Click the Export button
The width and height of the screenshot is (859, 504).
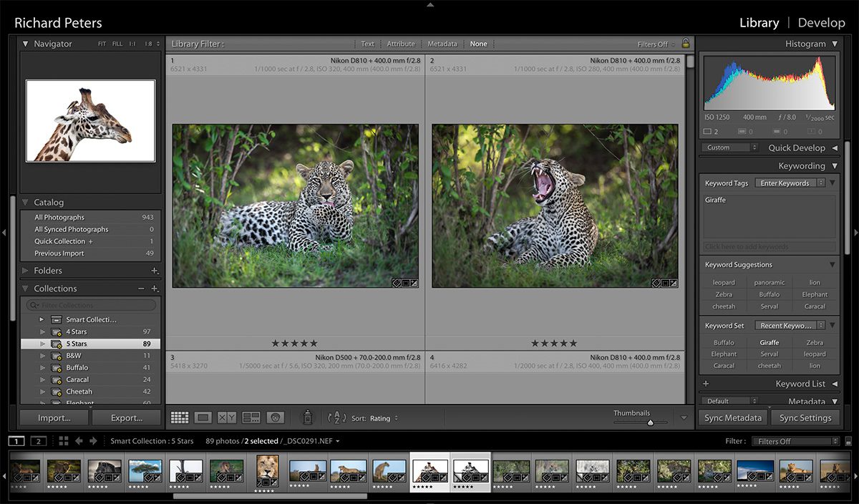point(127,418)
